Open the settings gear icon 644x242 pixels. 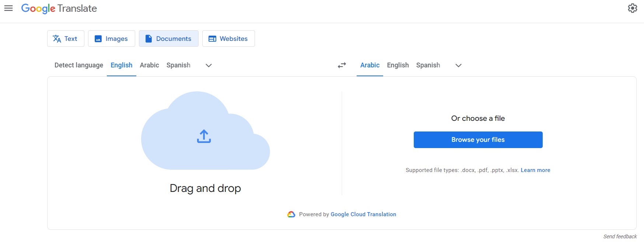(x=632, y=8)
